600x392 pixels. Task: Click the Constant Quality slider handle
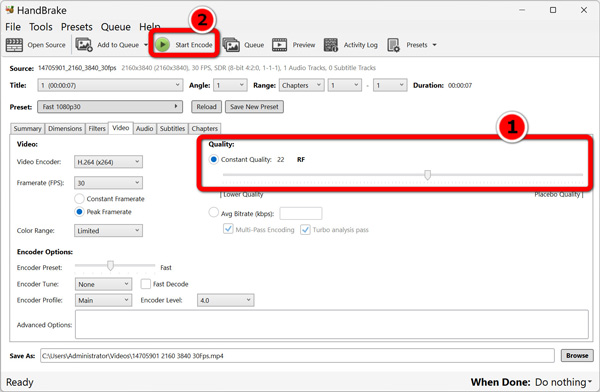point(427,175)
